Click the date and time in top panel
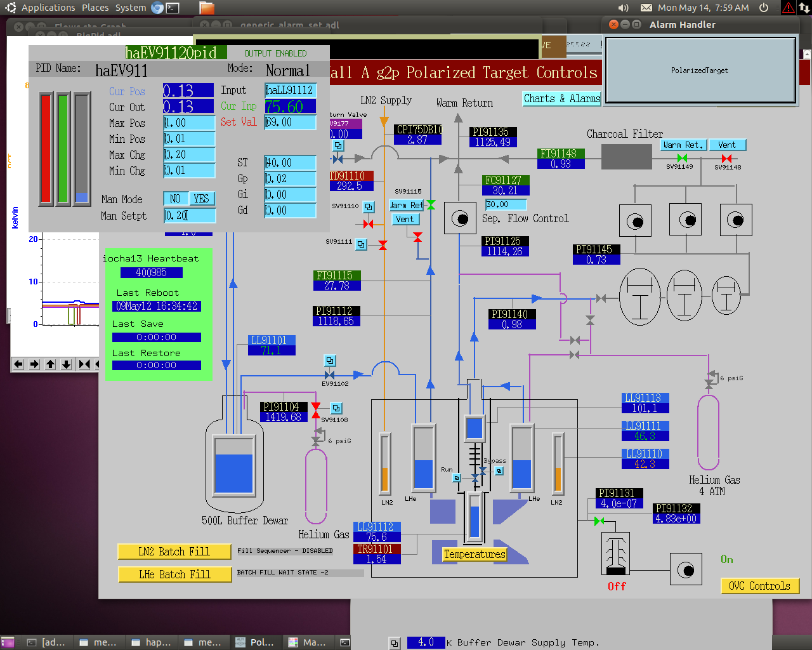Image resolution: width=812 pixels, height=650 pixels. (703, 8)
